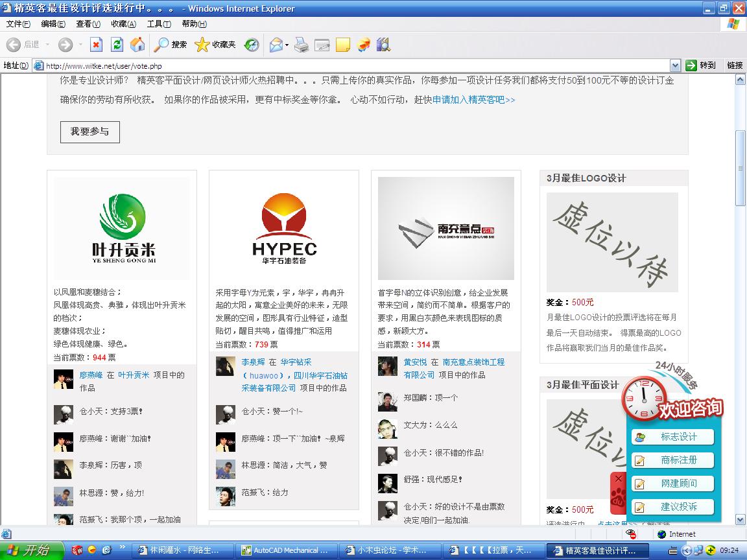Open Search (搜索) toolbar button
This screenshot has width=747, height=560.
pyautogui.click(x=171, y=45)
